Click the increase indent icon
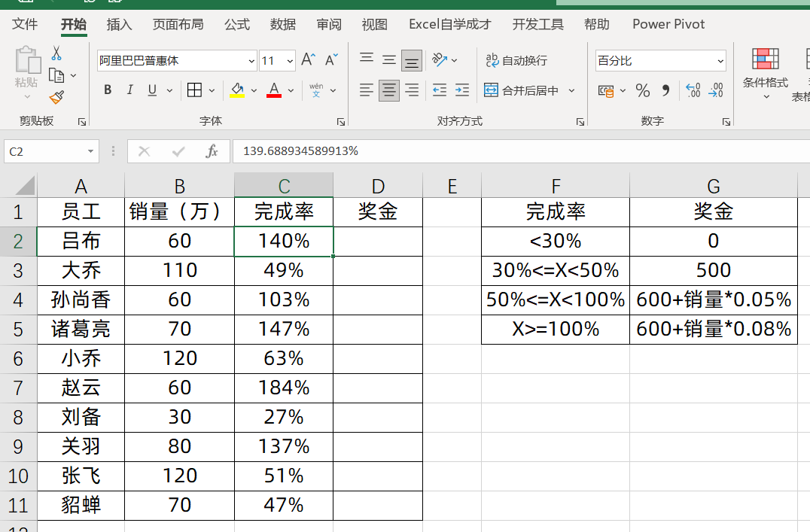The image size is (810, 532). point(462,90)
